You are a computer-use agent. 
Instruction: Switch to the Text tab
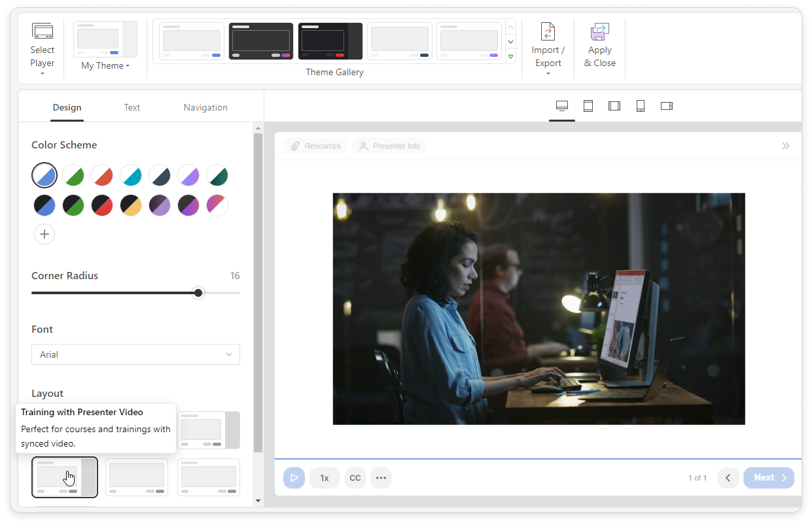132,107
